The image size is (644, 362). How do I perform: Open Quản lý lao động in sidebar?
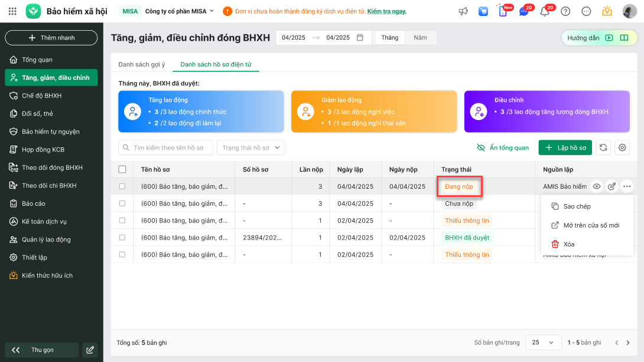tap(51, 240)
